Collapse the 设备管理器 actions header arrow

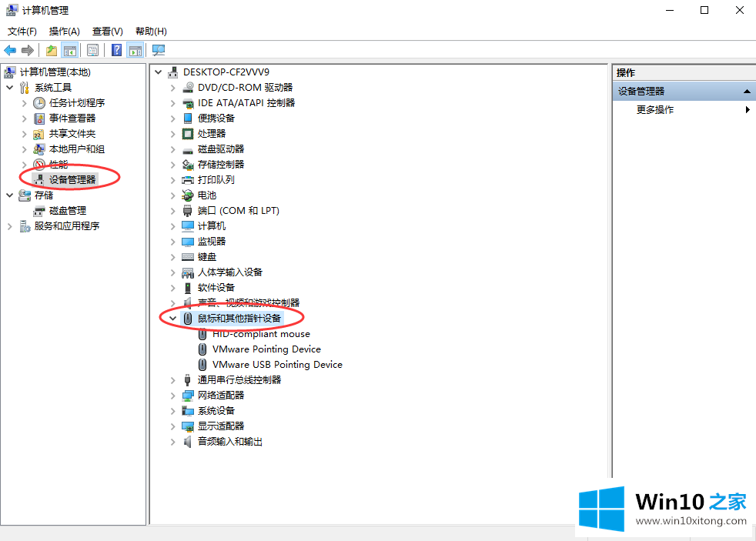pyautogui.click(x=747, y=92)
